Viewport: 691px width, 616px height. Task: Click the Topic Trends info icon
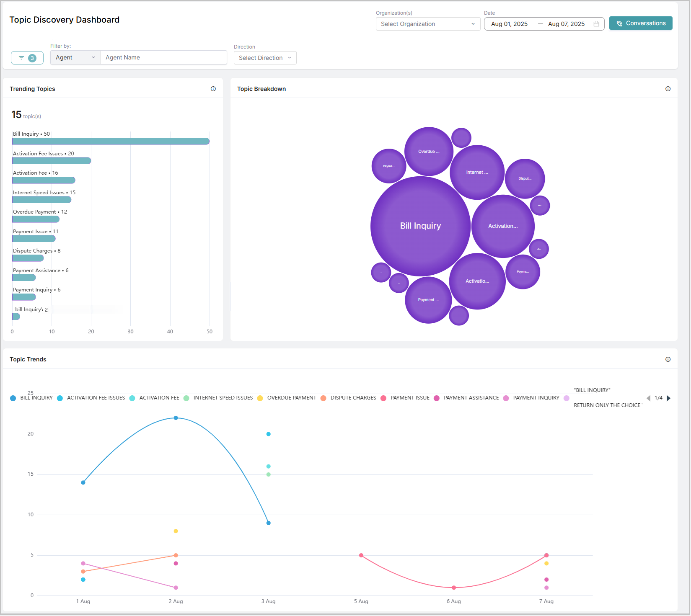point(668,359)
